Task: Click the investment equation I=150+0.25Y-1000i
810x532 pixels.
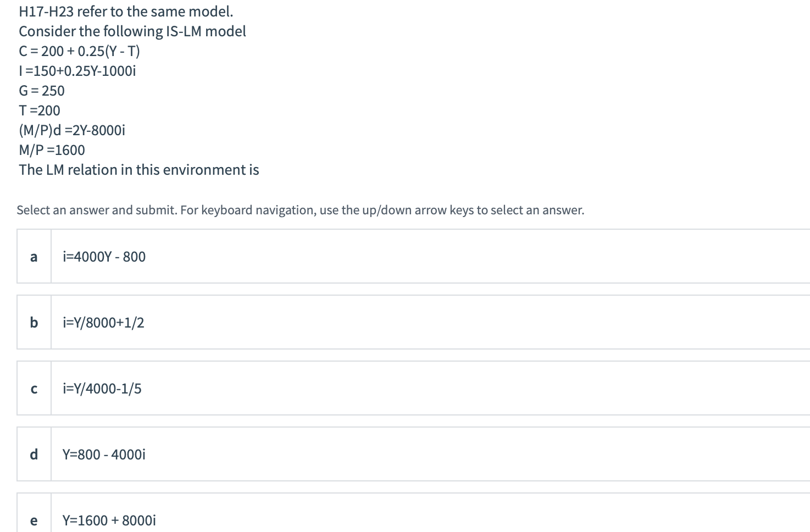Action: pyautogui.click(x=77, y=71)
